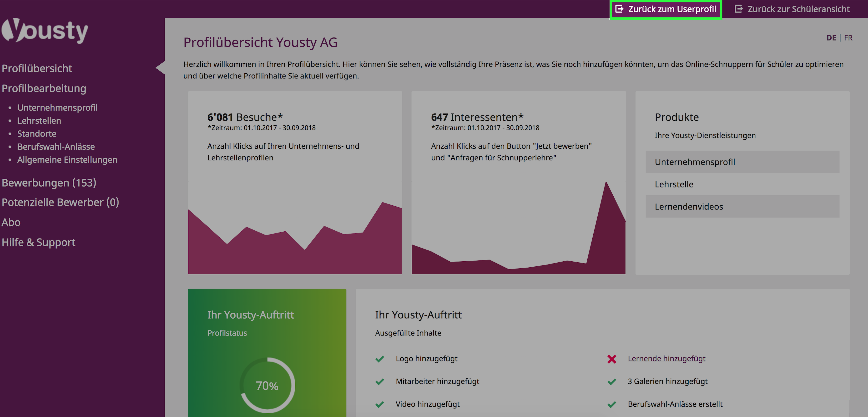
Task: Click the checkmark beside Mitarbeiter hinzugefügt
Action: tap(379, 381)
